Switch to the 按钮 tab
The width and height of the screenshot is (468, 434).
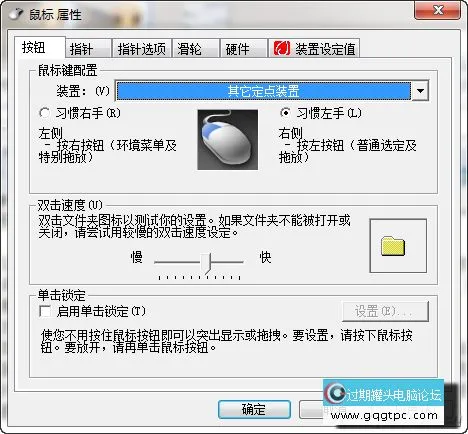[x=39, y=47]
